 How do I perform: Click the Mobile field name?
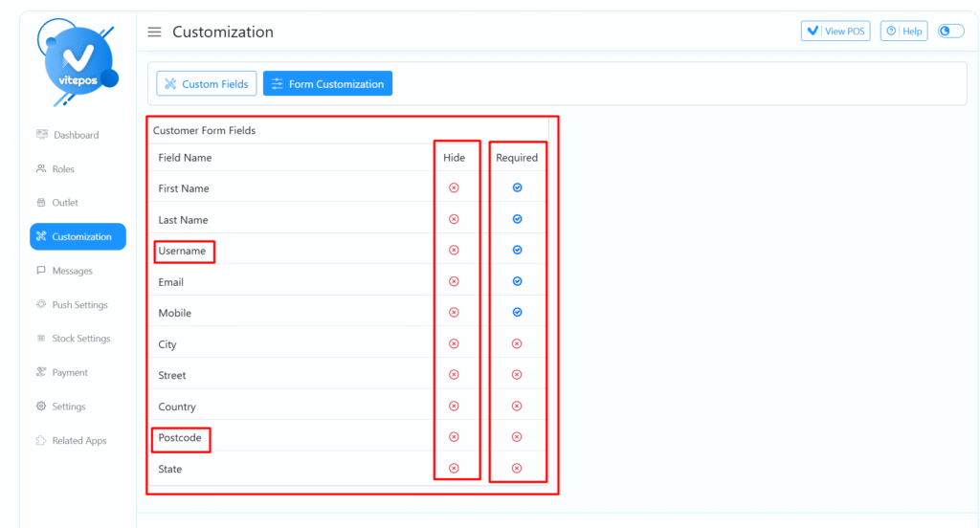pos(175,313)
